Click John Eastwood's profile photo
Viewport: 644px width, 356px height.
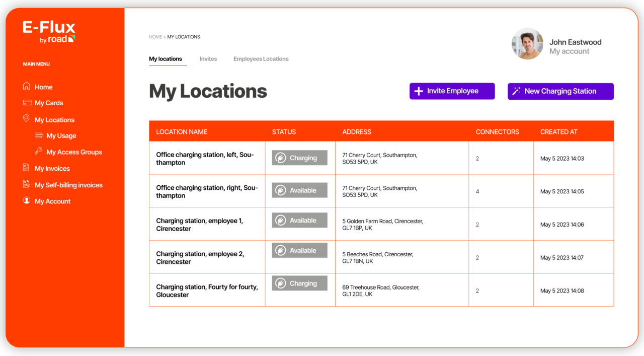pyautogui.click(x=527, y=44)
